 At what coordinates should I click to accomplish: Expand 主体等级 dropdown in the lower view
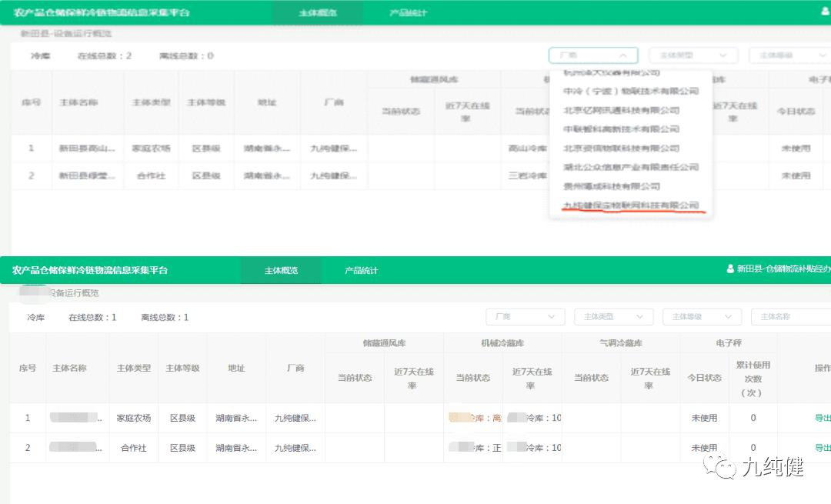(x=703, y=316)
